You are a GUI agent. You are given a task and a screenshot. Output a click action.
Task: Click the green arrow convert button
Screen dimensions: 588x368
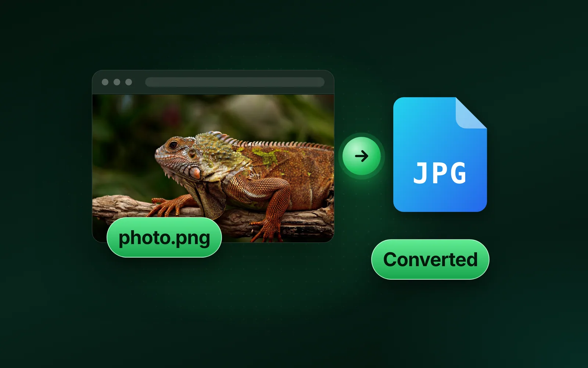(x=362, y=156)
